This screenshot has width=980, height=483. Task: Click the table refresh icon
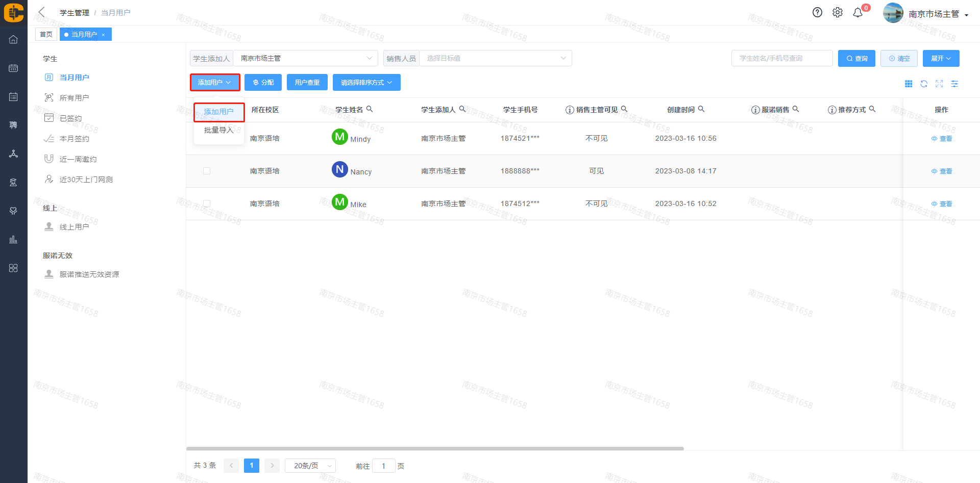point(924,84)
